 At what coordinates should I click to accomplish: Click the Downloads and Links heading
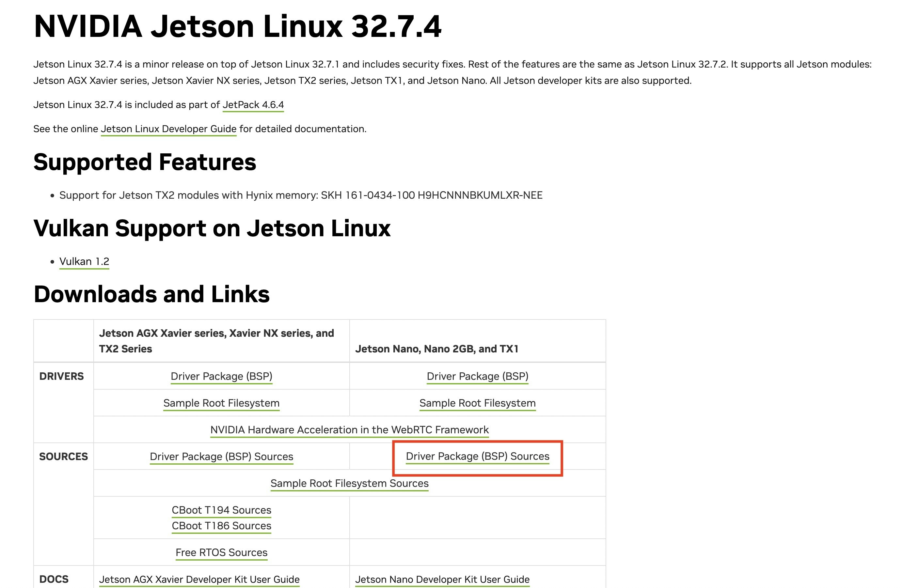click(x=151, y=294)
